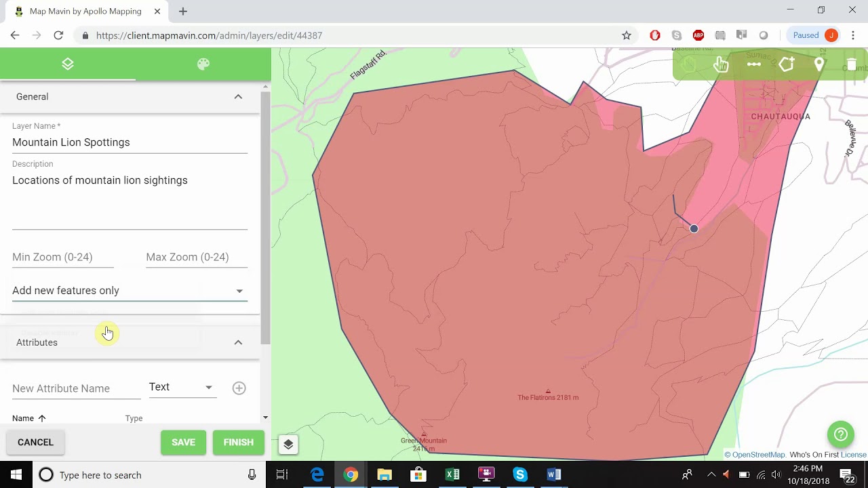Switch to the layers stack tab

68,64
